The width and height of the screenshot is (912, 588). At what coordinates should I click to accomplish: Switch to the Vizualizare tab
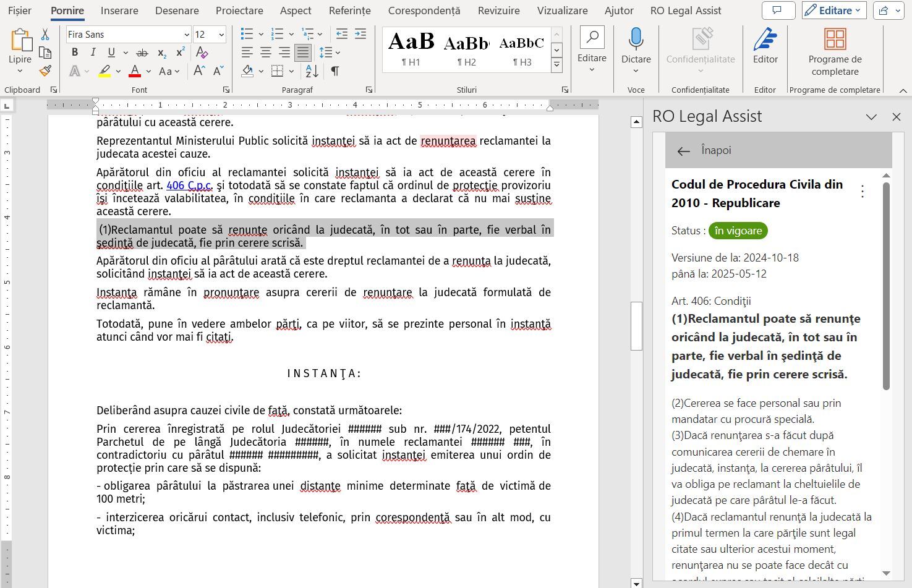click(x=563, y=11)
